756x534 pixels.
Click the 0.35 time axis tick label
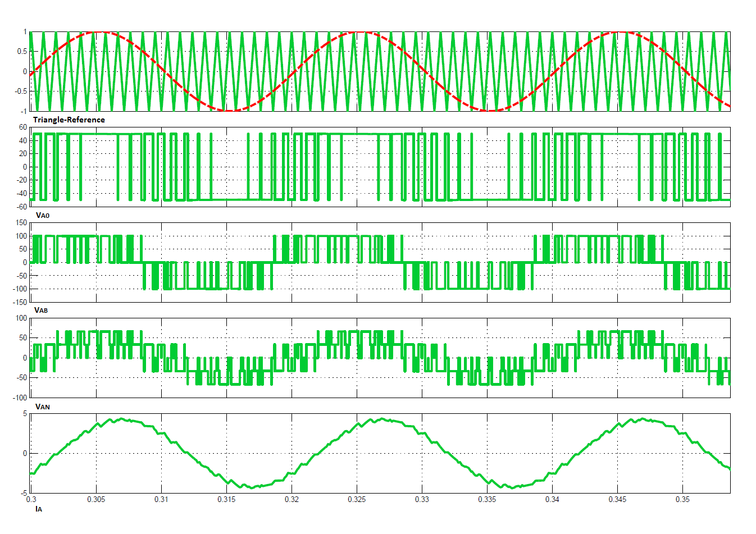point(682,499)
